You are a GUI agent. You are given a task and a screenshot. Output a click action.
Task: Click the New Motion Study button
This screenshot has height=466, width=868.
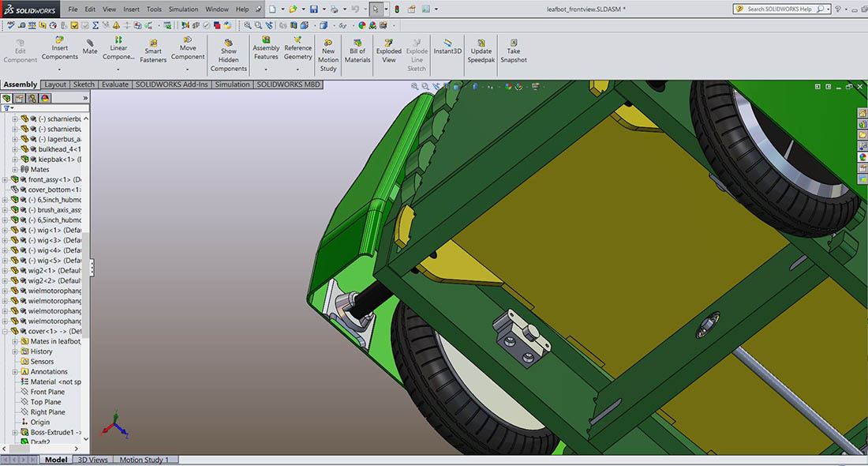coord(327,54)
